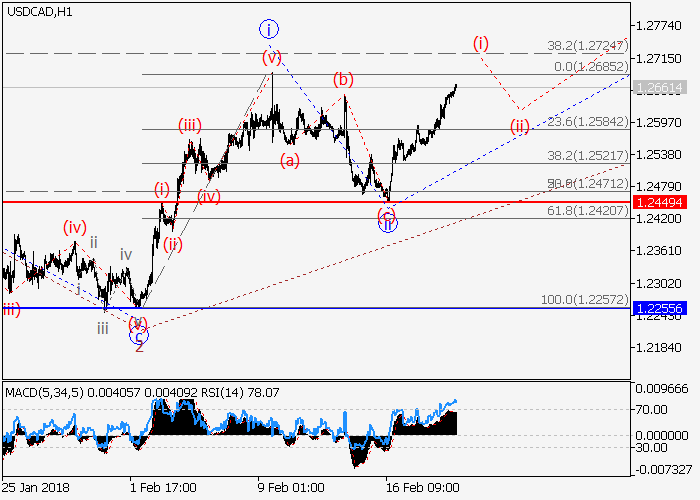Click the red (iii) wave label
This screenshot has width=700, height=500.
190,125
